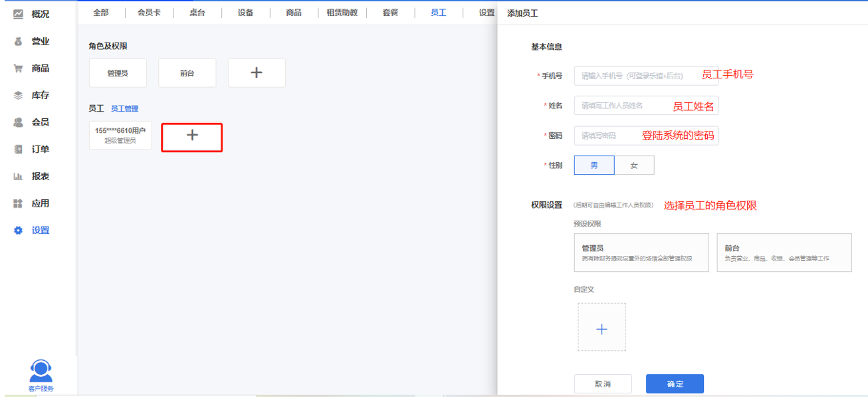Open the 库存 layers icon
The image size is (868, 406).
[18, 96]
